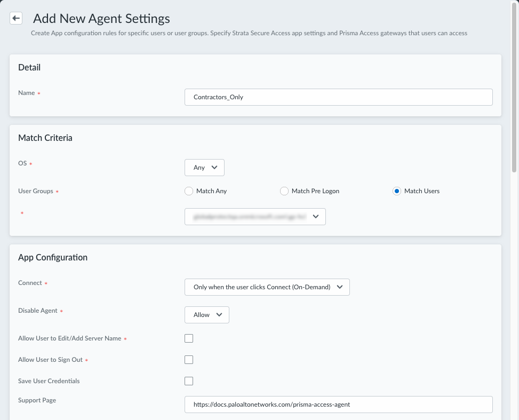Check the Allow User to Sign Out box
The image size is (519, 420).
pos(189,360)
